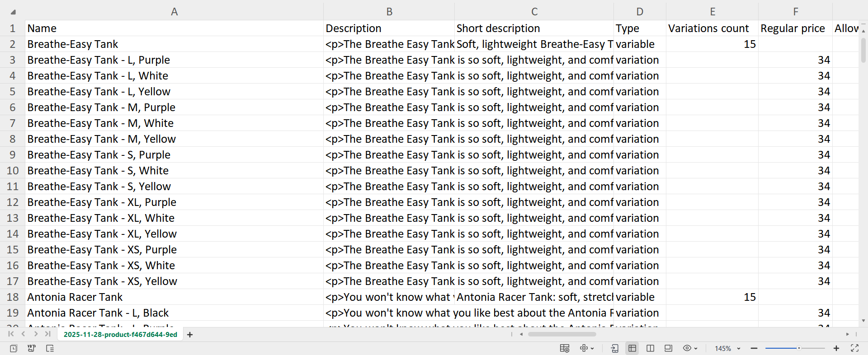The image size is (868, 355).
Task: Expand the eye protection mode dropdown
Action: click(696, 349)
